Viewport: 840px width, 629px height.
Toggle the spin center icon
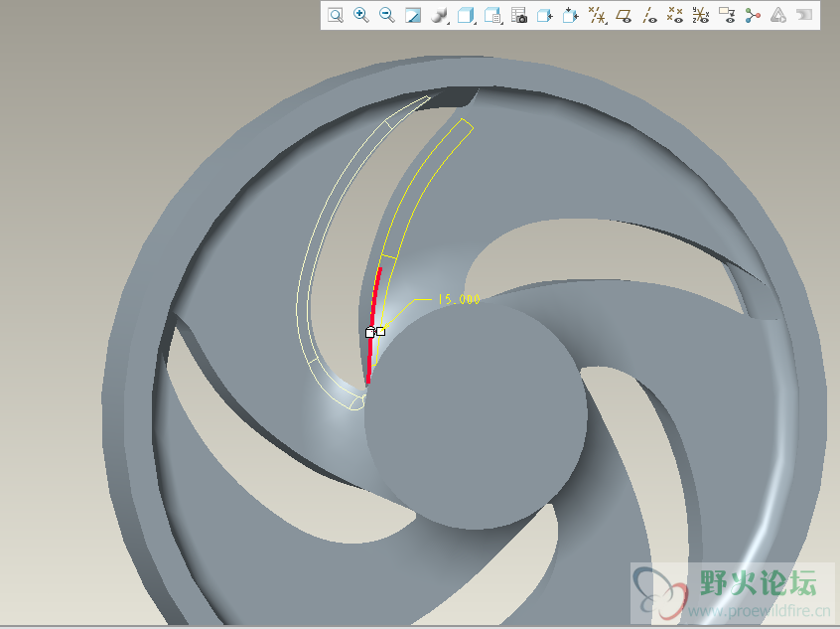pos(753,15)
